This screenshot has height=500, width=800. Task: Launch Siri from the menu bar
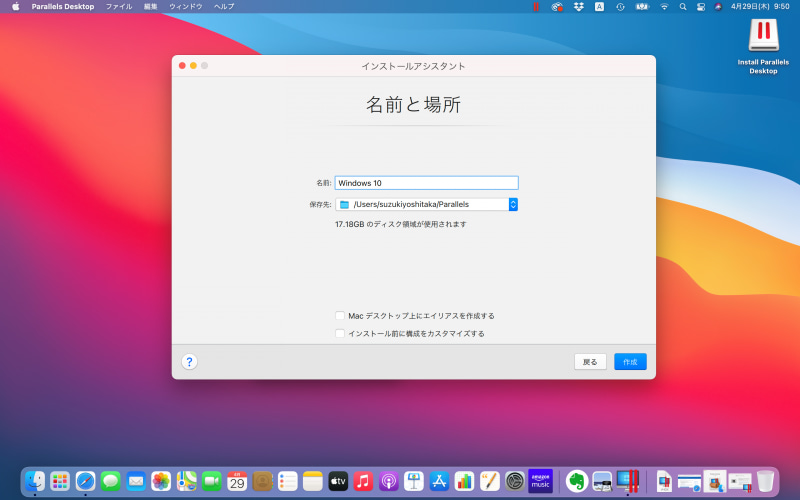point(718,7)
